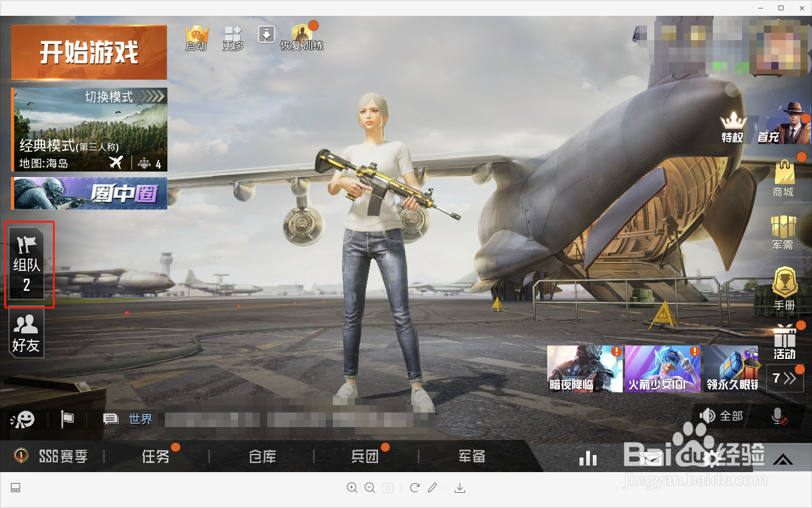Open the 组队 team panel

tap(27, 264)
